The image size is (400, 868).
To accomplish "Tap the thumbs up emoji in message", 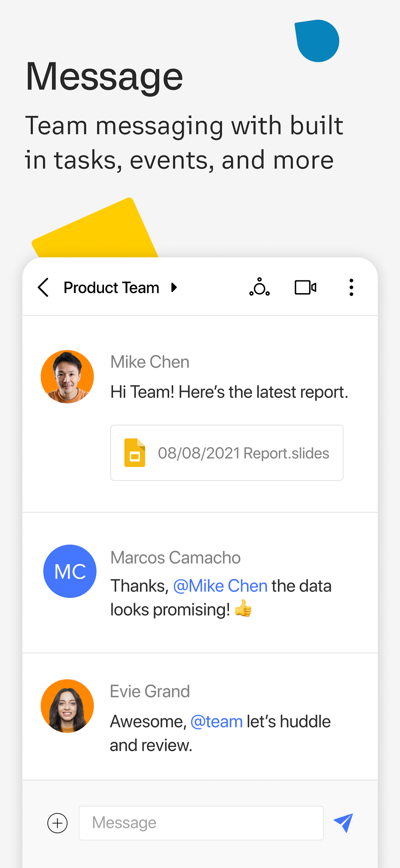I will [x=243, y=608].
